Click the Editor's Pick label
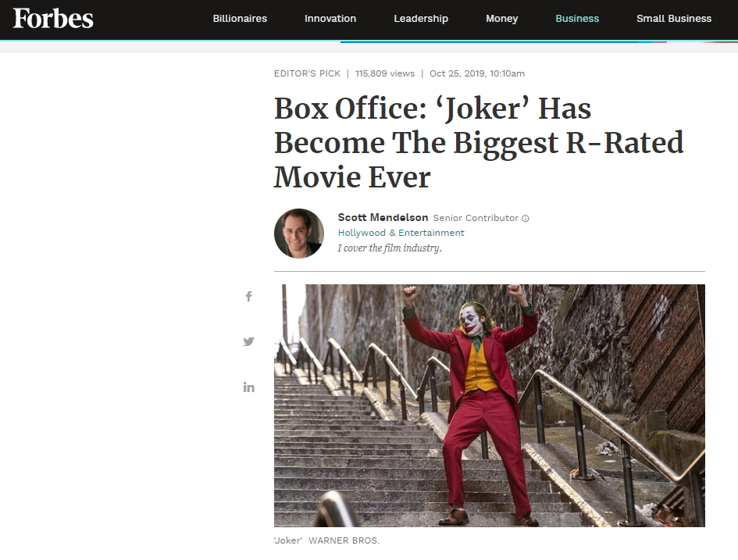 [x=307, y=73]
